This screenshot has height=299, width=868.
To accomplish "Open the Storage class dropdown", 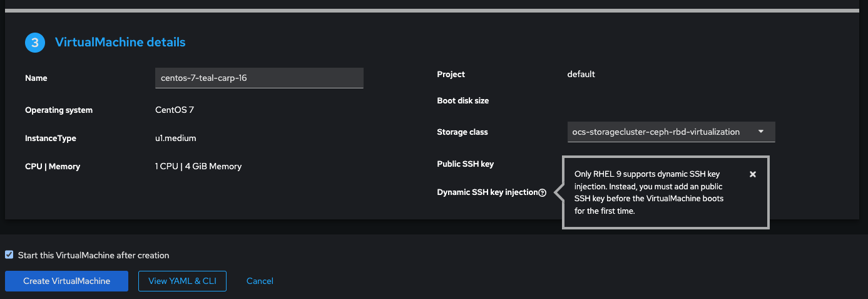I will click(x=671, y=132).
